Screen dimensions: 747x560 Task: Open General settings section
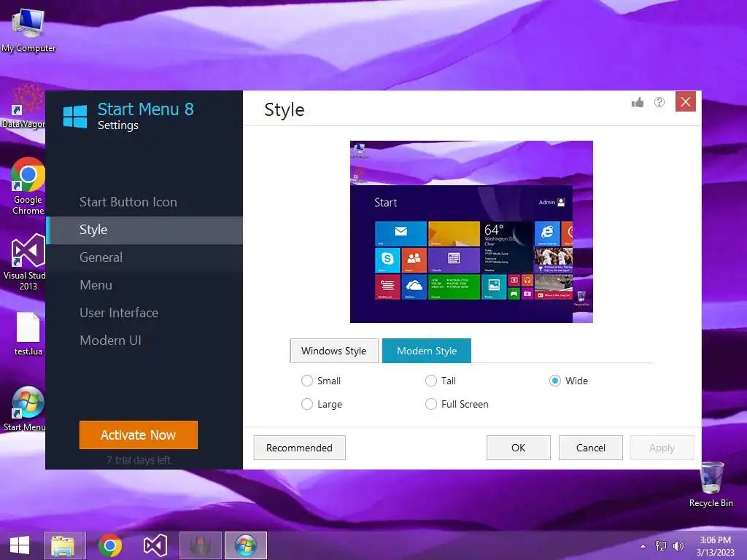[144, 257]
